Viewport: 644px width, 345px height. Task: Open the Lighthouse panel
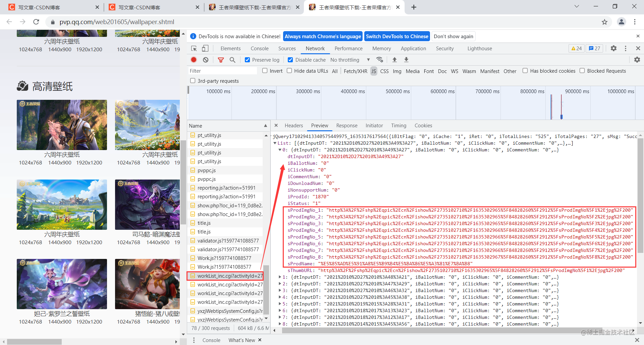click(x=479, y=48)
